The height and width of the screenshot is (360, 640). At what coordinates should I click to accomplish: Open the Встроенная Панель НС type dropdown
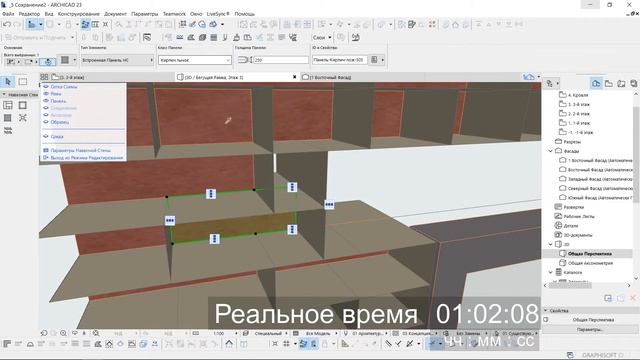point(117,60)
